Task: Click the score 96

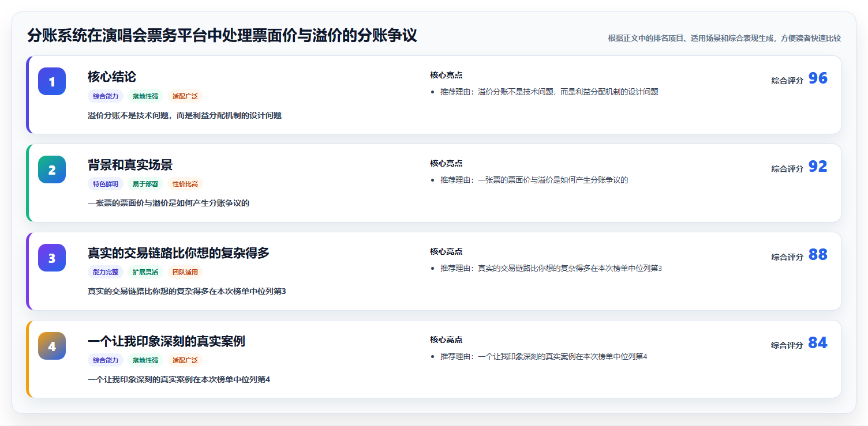Action: pos(818,78)
